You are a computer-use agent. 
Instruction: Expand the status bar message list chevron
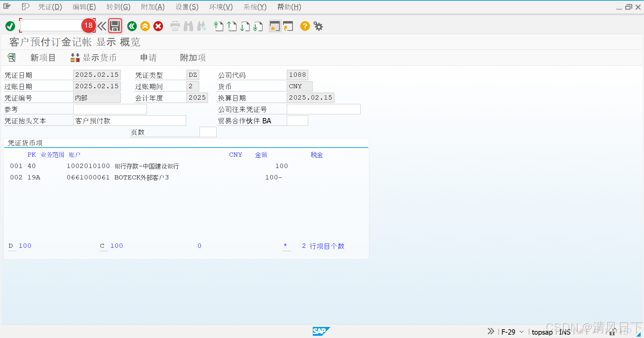coord(491,331)
